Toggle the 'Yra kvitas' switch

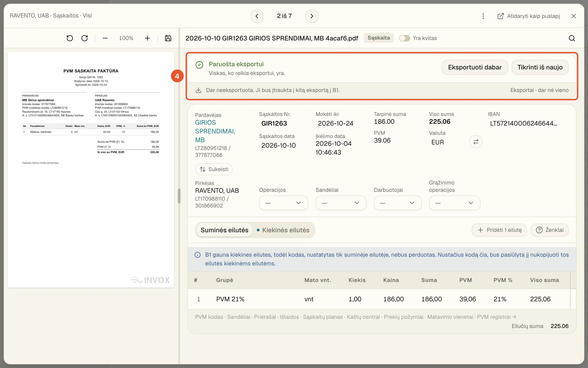pos(404,38)
